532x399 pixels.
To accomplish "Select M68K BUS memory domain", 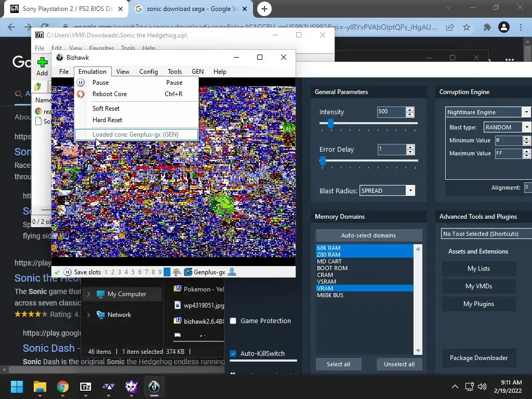I will (364, 296).
